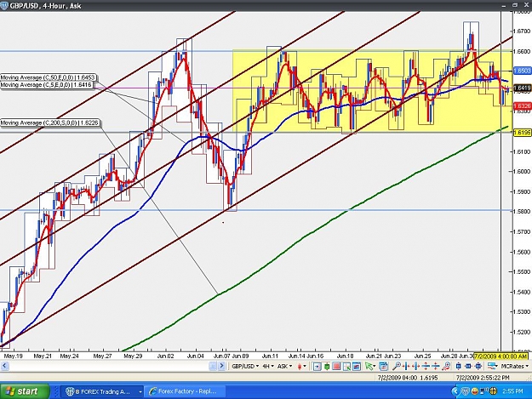Viewport: 532px width, 399px height.
Task: Click the scroll chart left arrow at far left
Action: point(4,366)
